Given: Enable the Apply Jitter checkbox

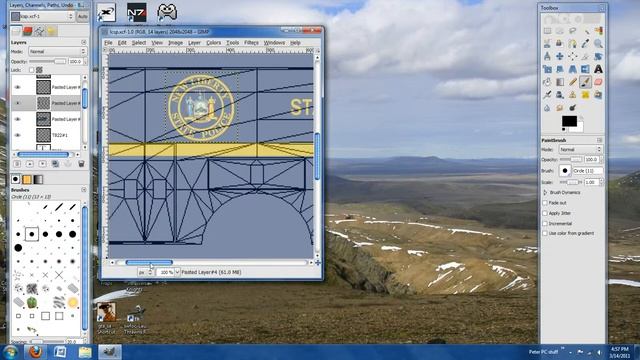Looking at the screenshot, I should tap(545, 213).
